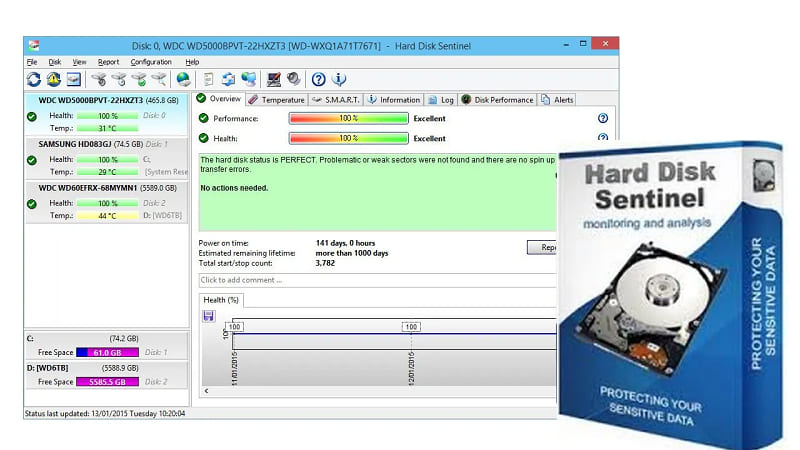The width and height of the screenshot is (800, 450).
Task: Click the refresh disk status toolbar icon
Action: click(34, 79)
